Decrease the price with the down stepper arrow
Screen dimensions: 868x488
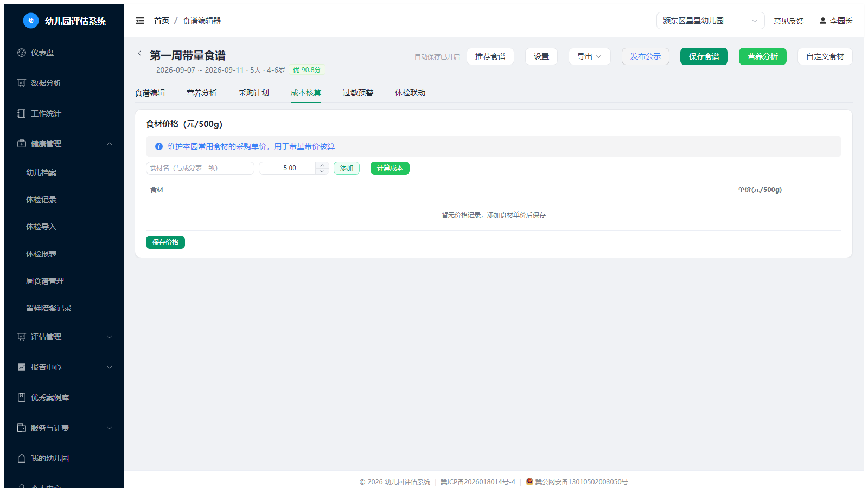pyautogui.click(x=322, y=171)
